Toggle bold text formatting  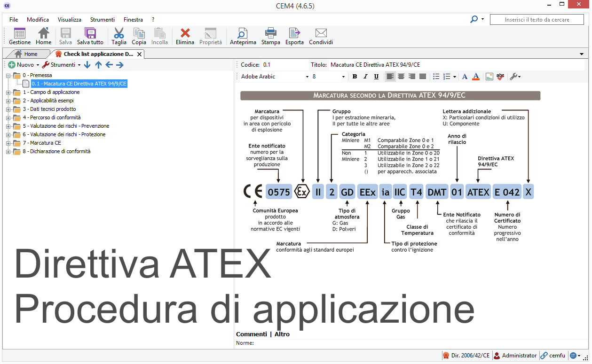pos(355,77)
